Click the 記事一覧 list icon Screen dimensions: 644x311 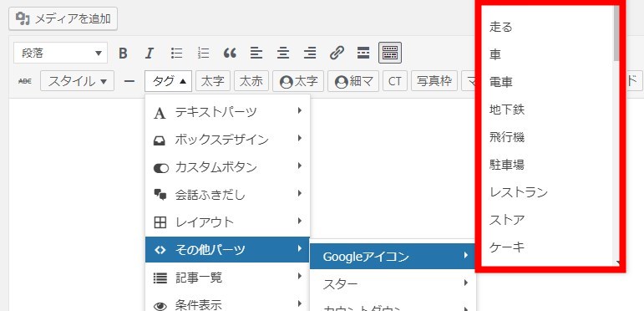click(160, 278)
